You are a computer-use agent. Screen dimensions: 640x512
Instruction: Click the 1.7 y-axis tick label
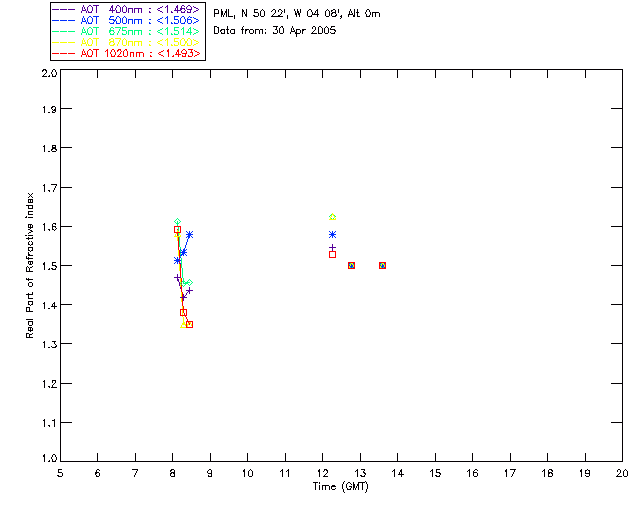(49, 188)
